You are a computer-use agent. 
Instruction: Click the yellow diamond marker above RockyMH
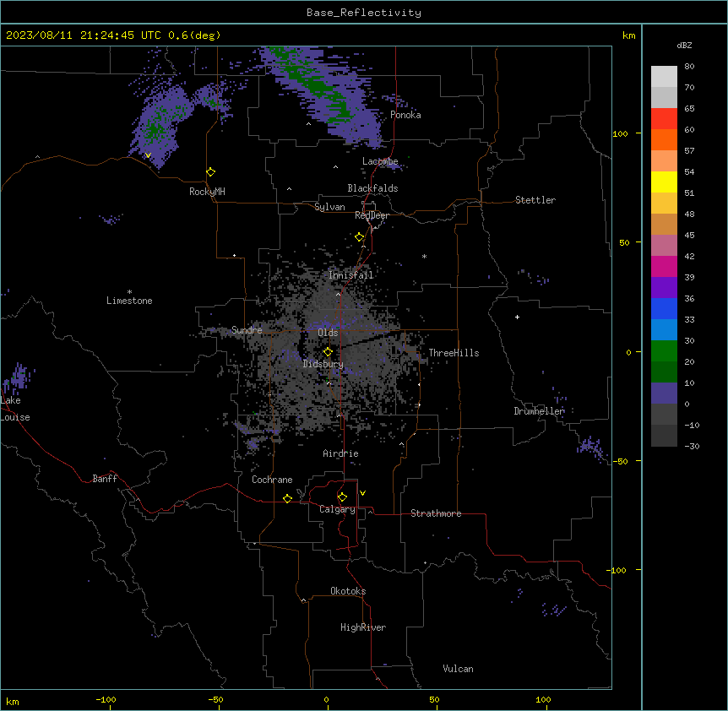211,172
